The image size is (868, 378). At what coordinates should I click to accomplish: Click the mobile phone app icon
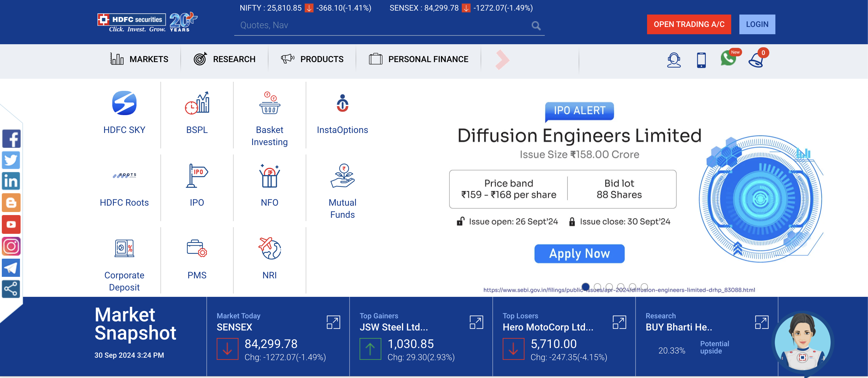701,60
